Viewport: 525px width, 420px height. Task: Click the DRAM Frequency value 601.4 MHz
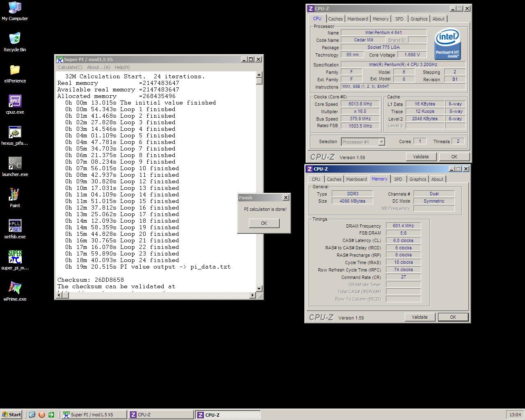[403, 226]
